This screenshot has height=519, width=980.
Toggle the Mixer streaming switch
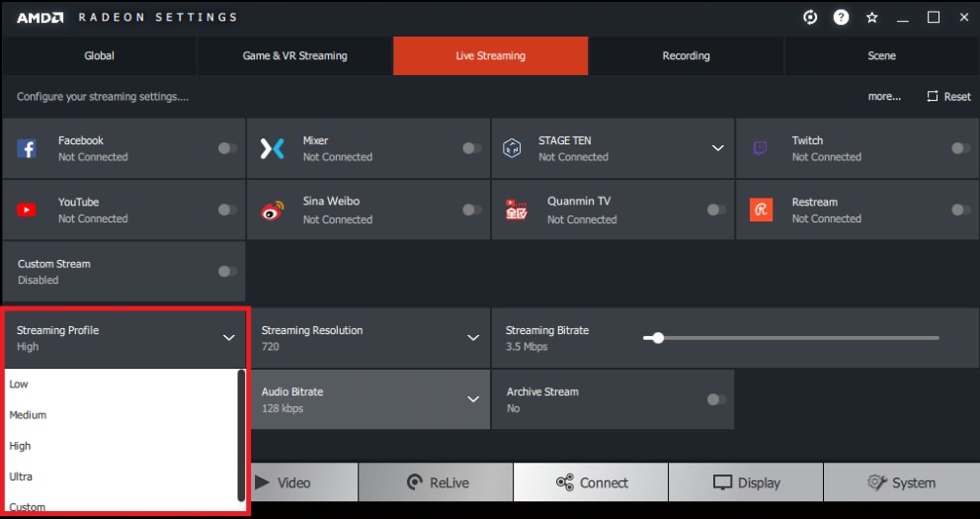coord(471,148)
